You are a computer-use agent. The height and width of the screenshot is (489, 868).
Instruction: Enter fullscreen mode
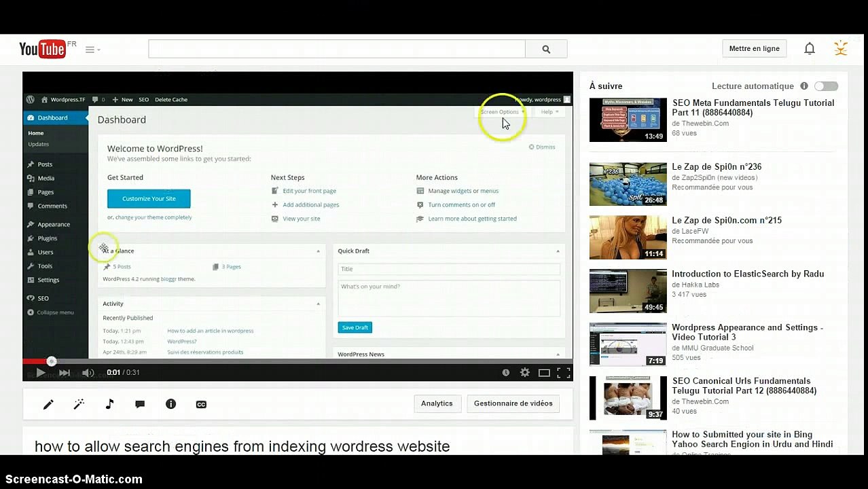[x=564, y=372]
